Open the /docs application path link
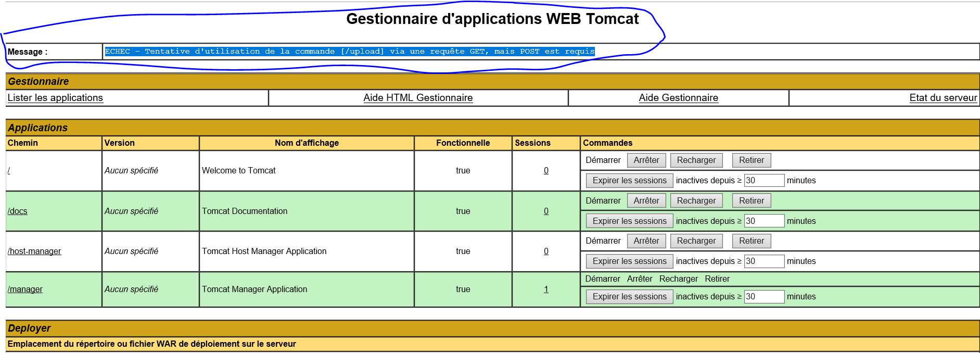The image size is (980, 353). click(17, 211)
